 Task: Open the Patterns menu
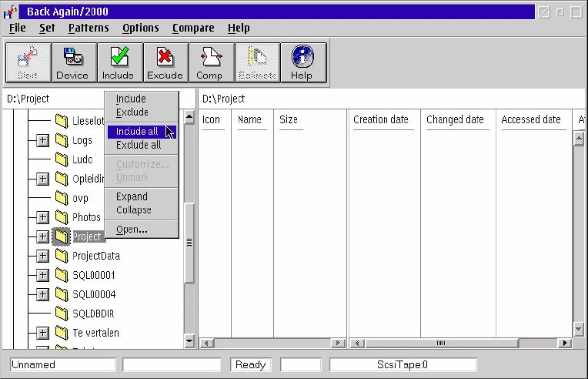[x=89, y=28]
